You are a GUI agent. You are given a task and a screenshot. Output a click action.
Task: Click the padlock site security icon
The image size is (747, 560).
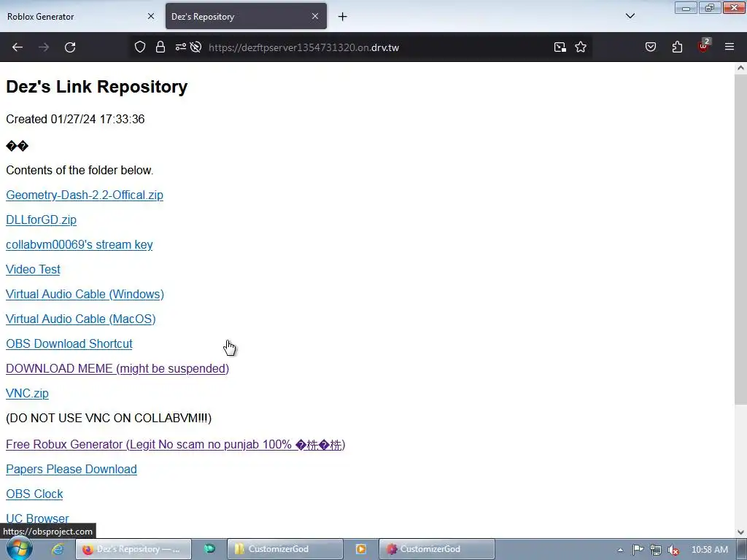160,47
